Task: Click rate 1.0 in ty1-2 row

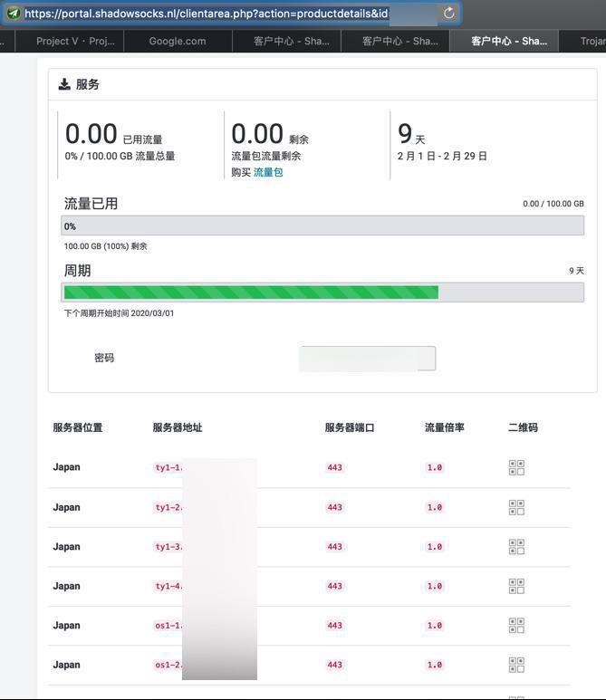Action: [x=435, y=507]
